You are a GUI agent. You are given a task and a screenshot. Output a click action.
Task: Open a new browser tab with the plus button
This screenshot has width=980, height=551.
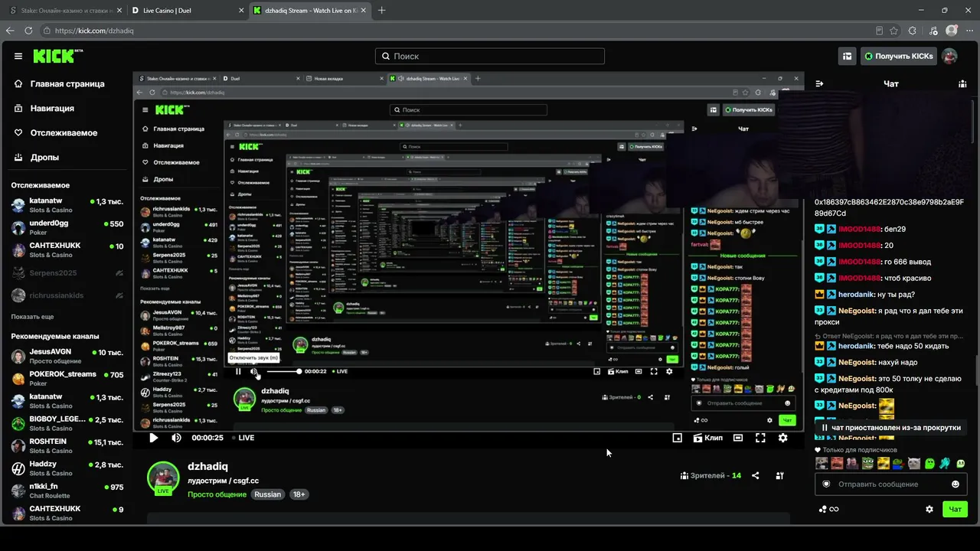coord(381,11)
